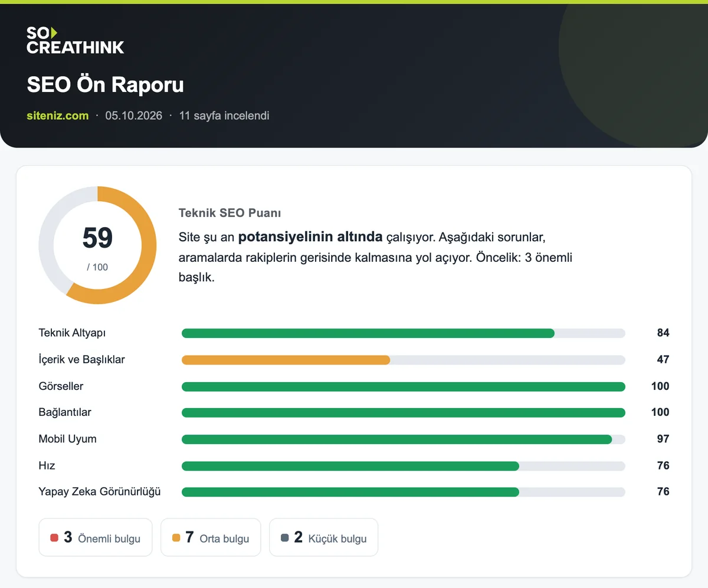Viewport: 708px width, 588px height.
Task: Open the siteniz.com link
Action: (x=58, y=116)
